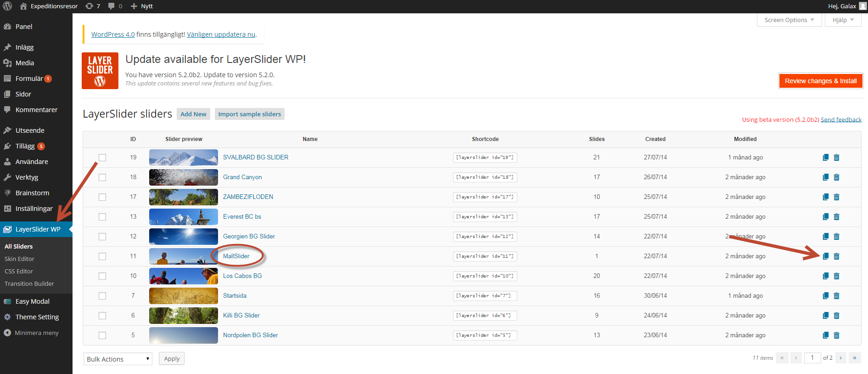Delete the Los Cabos BG slider
Viewport: 868px width, 374px height.
836,276
